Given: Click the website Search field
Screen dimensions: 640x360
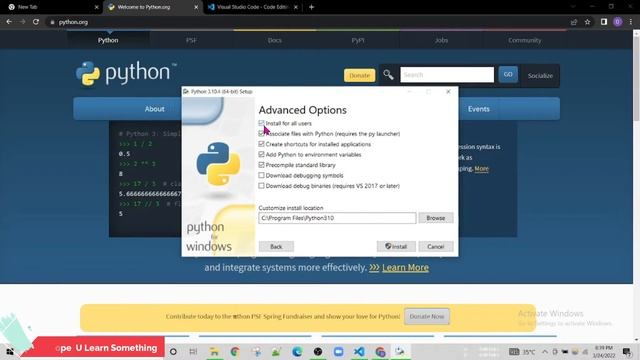Looking at the screenshot, I should pyautogui.click(x=447, y=75).
